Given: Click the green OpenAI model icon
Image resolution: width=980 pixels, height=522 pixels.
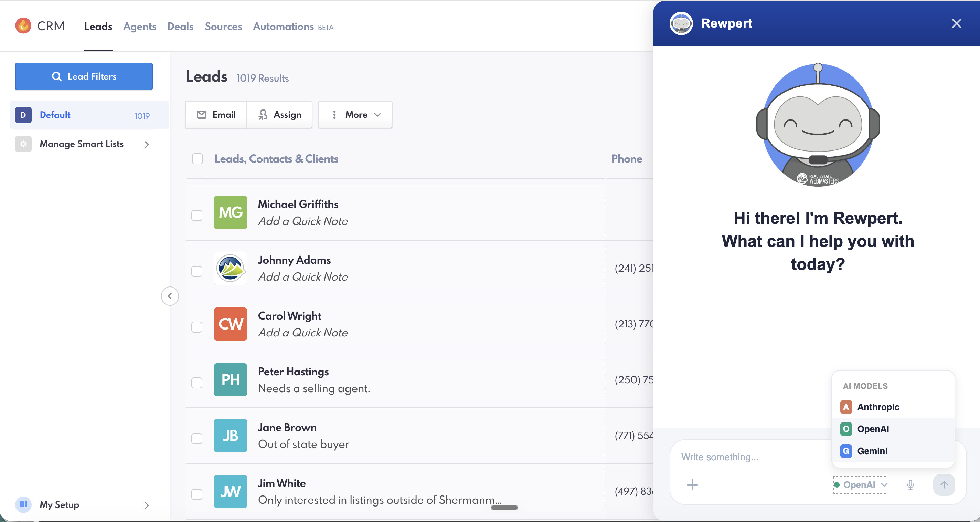Looking at the screenshot, I should [846, 429].
